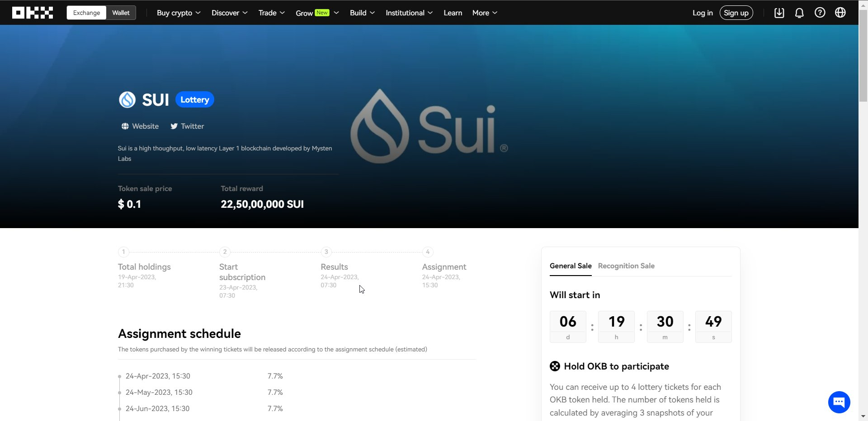Click the countdown minutes value 30
This screenshot has height=421, width=868.
click(665, 322)
